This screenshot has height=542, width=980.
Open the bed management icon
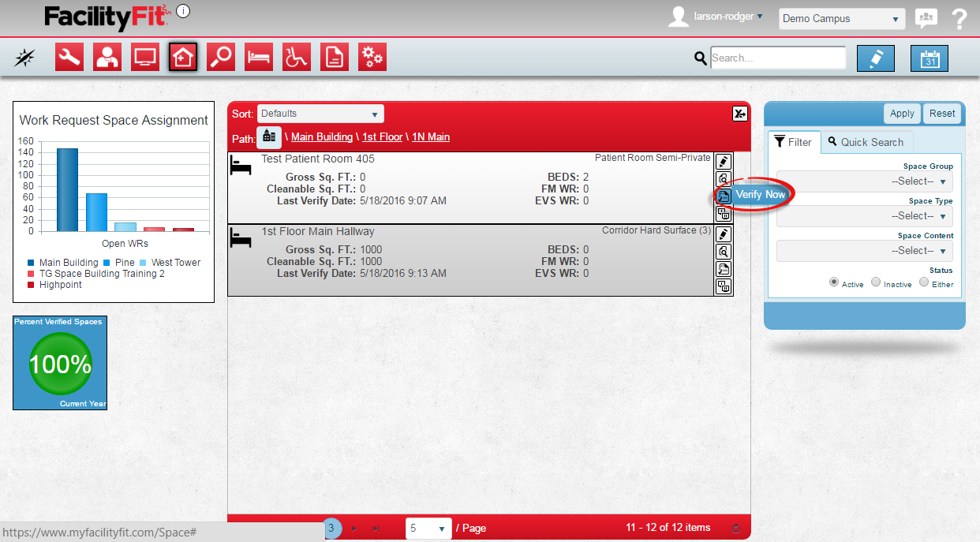259,57
